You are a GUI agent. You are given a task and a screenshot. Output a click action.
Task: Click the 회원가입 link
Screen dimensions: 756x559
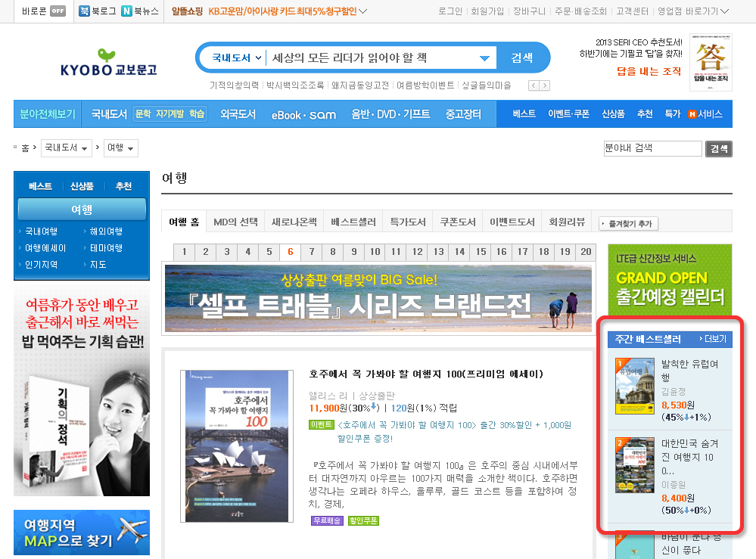pos(487,11)
